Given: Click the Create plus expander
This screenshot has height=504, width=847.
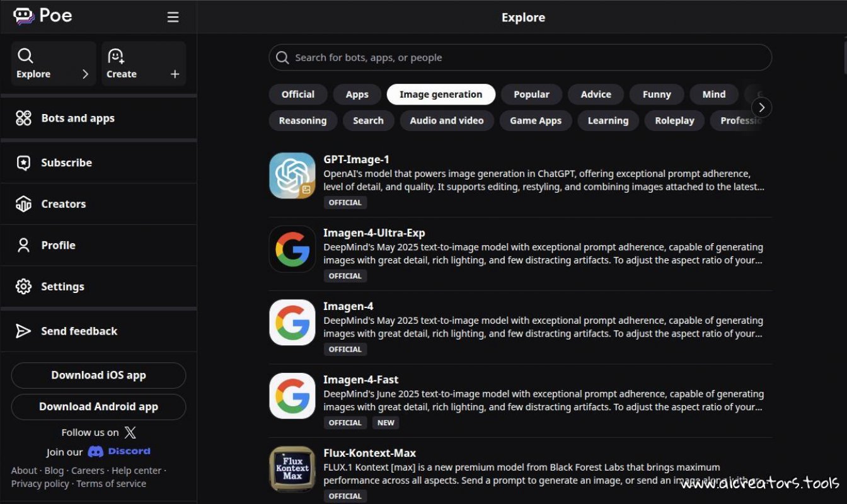Looking at the screenshot, I should coord(175,74).
